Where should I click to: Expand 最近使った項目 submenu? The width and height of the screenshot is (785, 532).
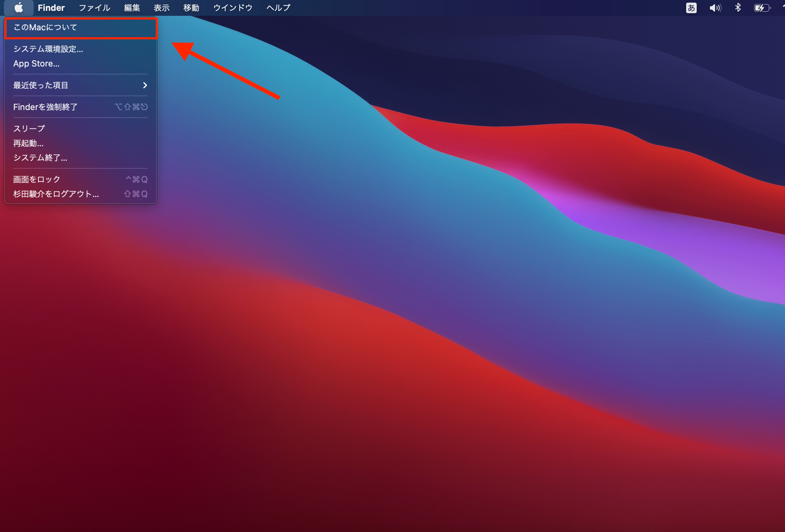click(41, 85)
